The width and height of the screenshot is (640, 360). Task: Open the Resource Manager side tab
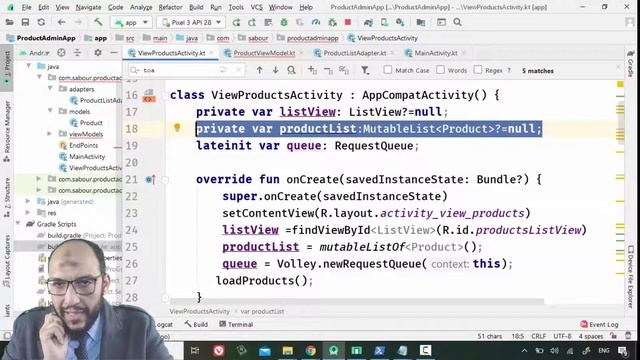tap(7, 131)
